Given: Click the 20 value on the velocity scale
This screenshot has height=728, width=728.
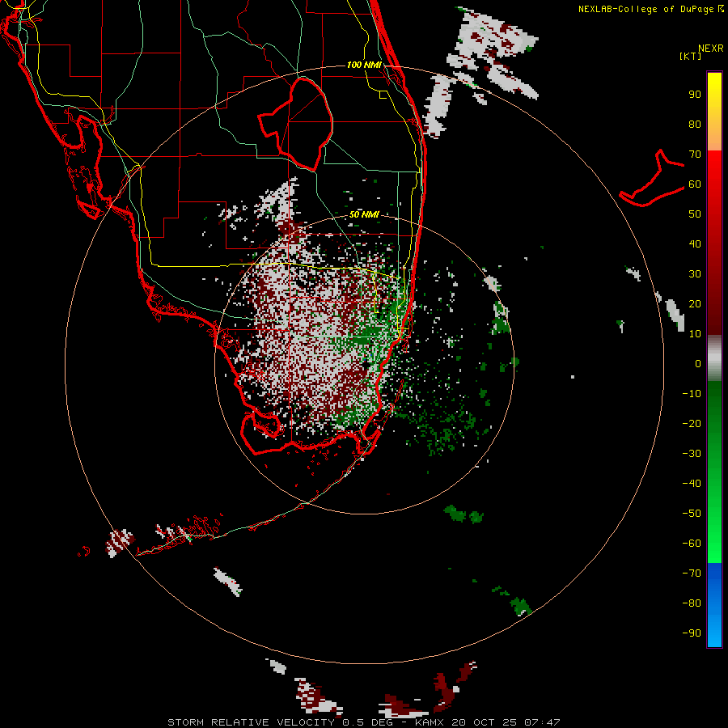Looking at the screenshot, I should [695, 303].
